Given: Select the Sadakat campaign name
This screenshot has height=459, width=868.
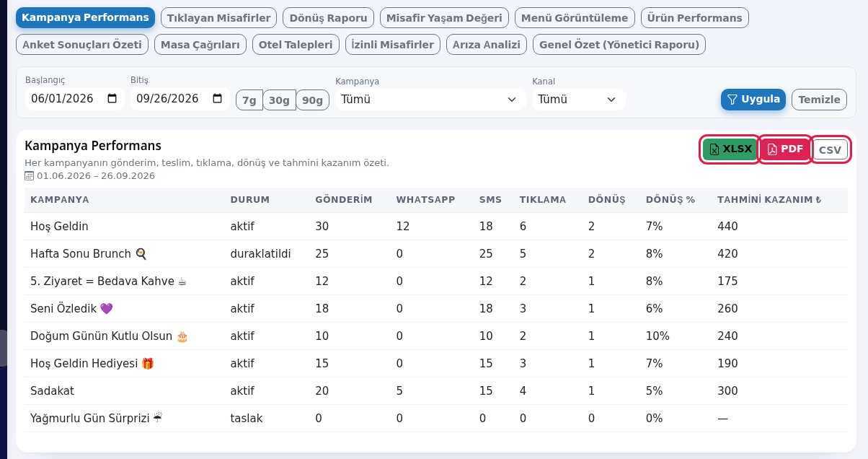Looking at the screenshot, I should click(x=53, y=391).
